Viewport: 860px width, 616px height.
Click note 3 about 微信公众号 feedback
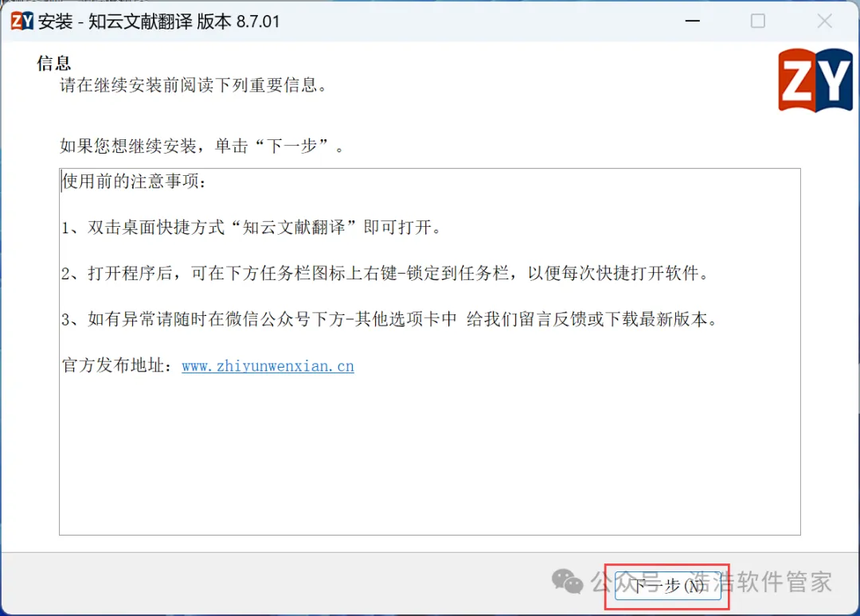click(x=389, y=319)
